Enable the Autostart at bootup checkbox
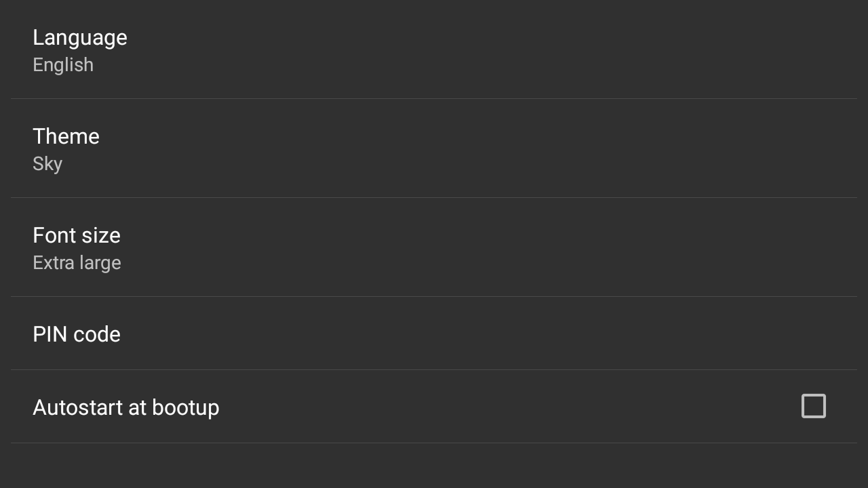This screenshot has height=488, width=868. [813, 406]
